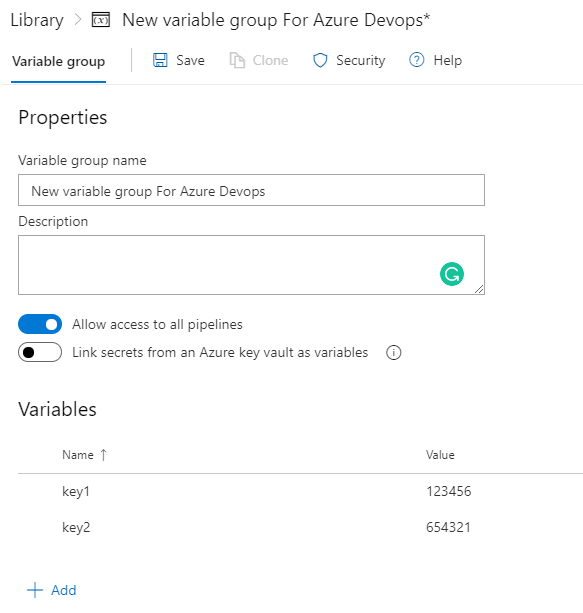The image size is (583, 613).
Task: Click the Value column header
Action: (x=440, y=455)
